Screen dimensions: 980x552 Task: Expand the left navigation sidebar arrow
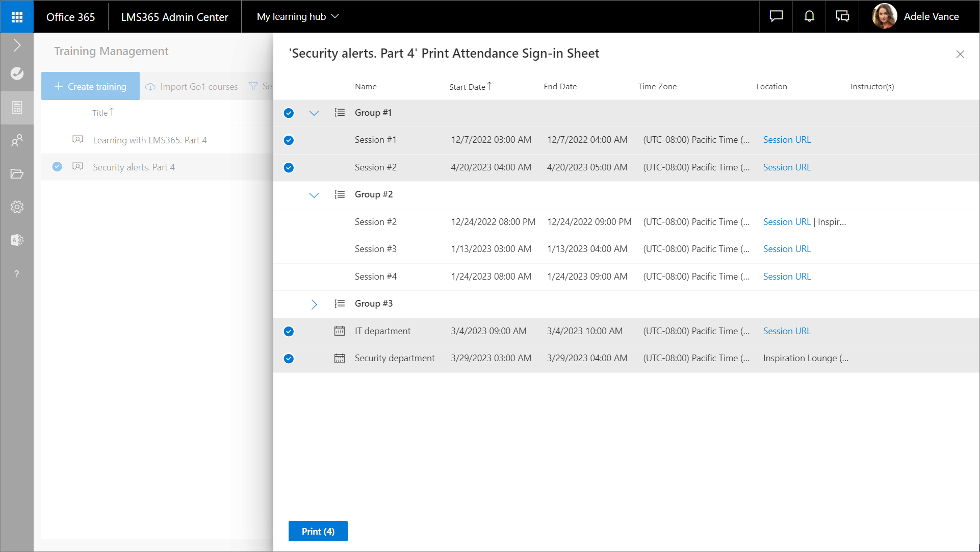(x=17, y=45)
